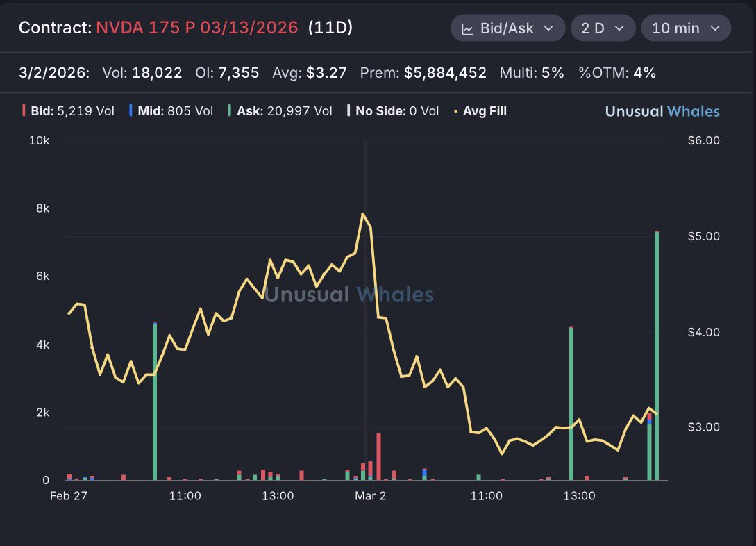Click the green ask bar before 11:00 on Feb 27
The height and width of the screenshot is (546, 756).
[155, 402]
